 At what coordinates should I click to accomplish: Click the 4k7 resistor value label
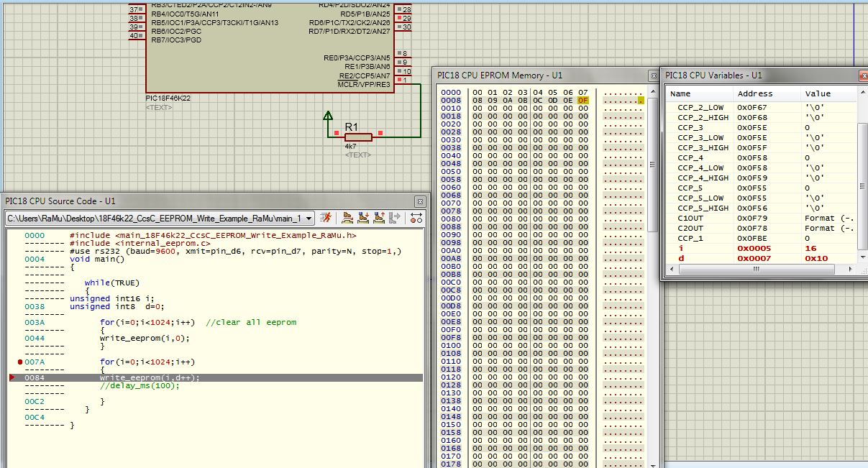tap(351, 147)
